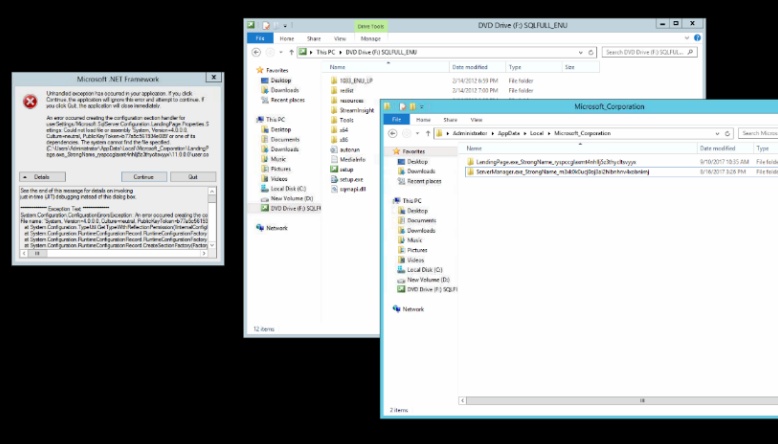Open the File menu in Microsoft_Corporation window
Screen dimensions: 778x444
click(396, 120)
